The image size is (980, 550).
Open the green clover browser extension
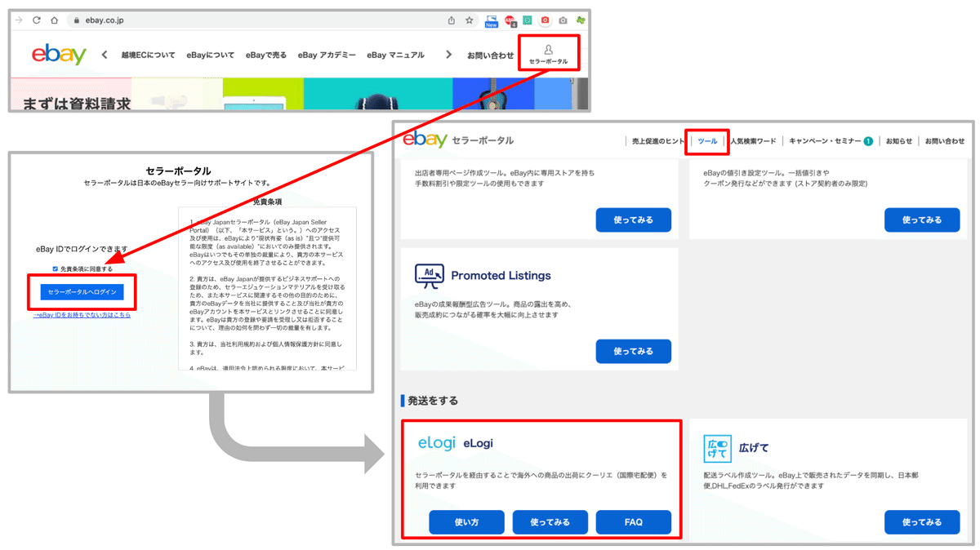click(x=581, y=20)
